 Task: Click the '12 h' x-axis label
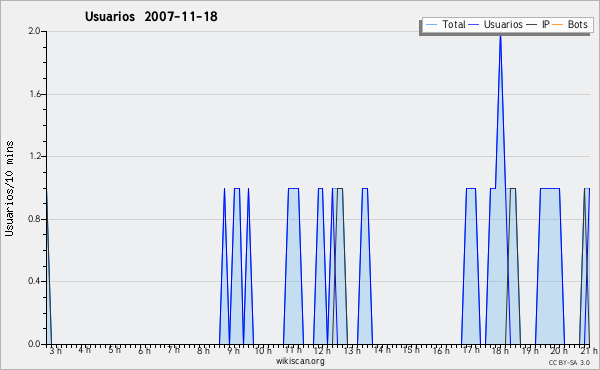tap(322, 350)
